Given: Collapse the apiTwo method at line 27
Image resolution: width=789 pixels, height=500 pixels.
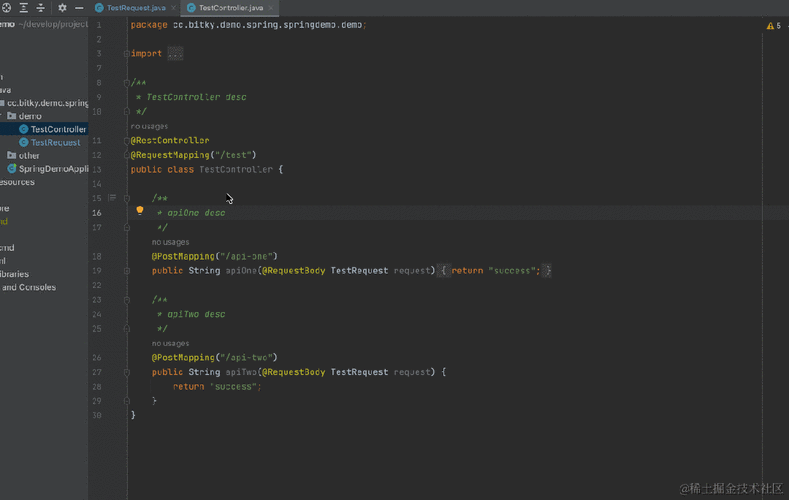Looking at the screenshot, I should click(x=127, y=372).
